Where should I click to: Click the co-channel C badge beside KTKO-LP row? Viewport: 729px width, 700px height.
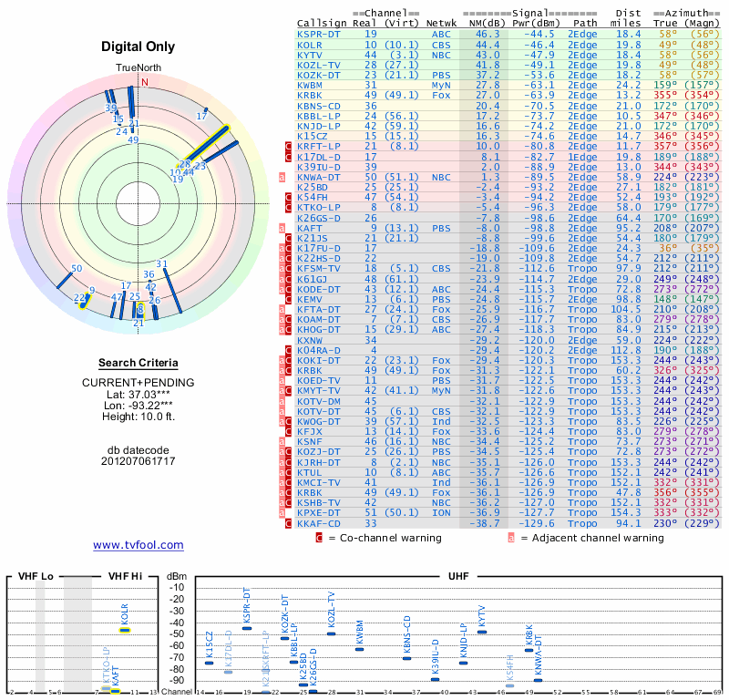[x=288, y=208]
